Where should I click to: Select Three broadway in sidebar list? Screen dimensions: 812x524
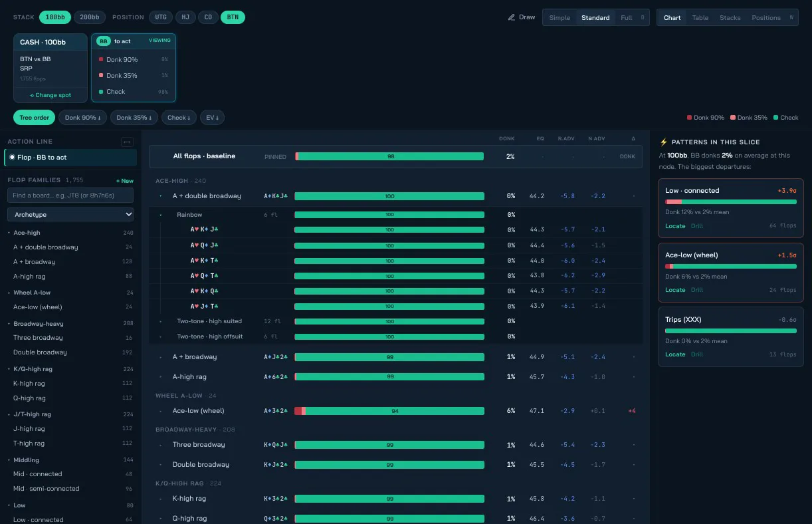coord(70,338)
